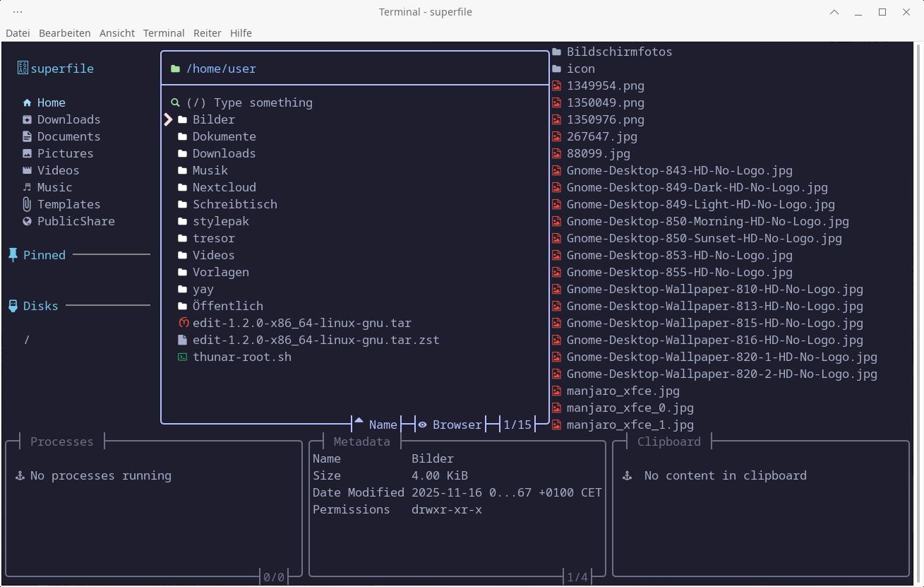The height and width of the screenshot is (587, 924).
Task: Click the Home icon in sidebar
Action: pos(27,103)
